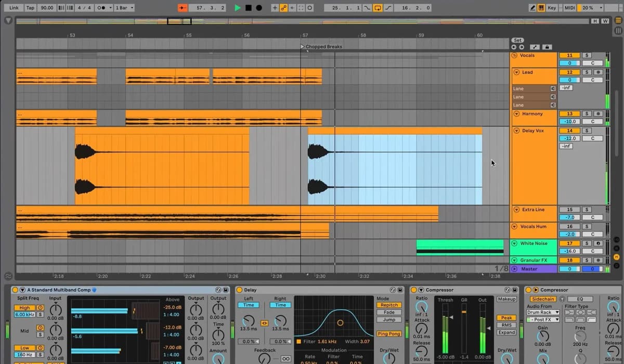624x364 pixels.
Task: Click the Link button
Action: point(14,8)
